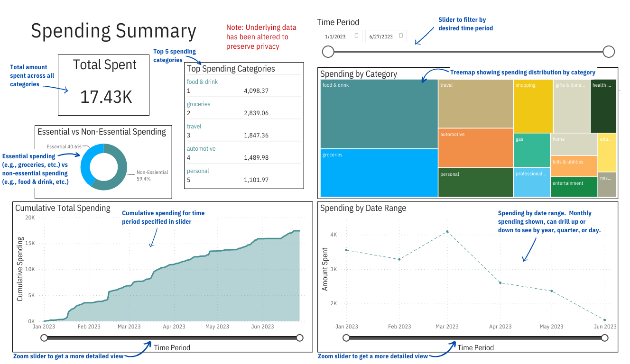Click the 2,839.06 amount cell
630x364 pixels.
[x=256, y=113]
